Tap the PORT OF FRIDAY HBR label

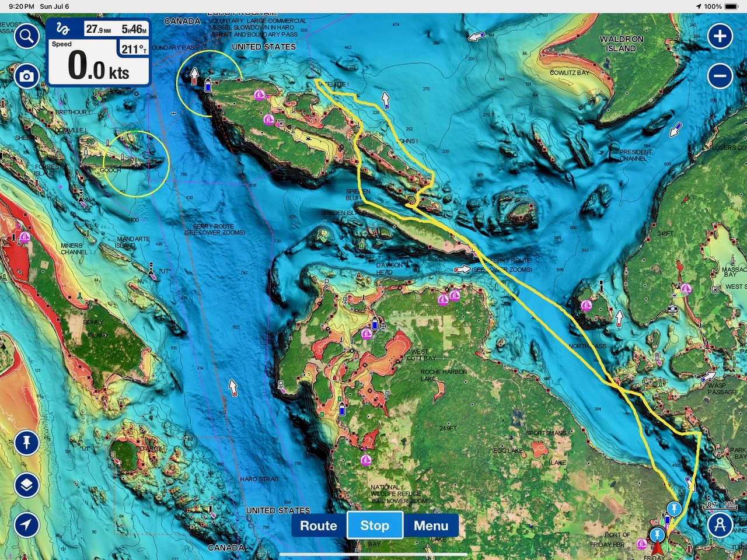click(611, 540)
